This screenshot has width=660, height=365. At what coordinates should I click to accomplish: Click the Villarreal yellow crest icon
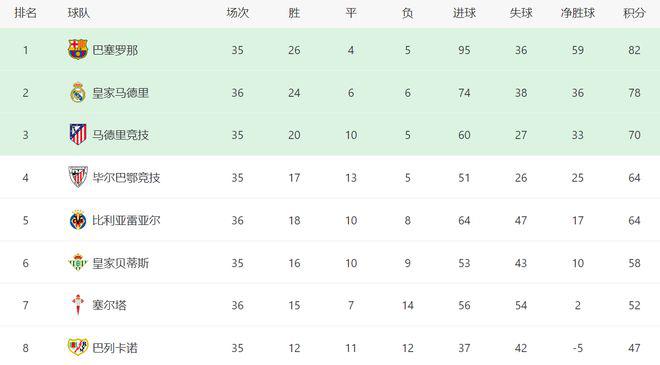78,220
